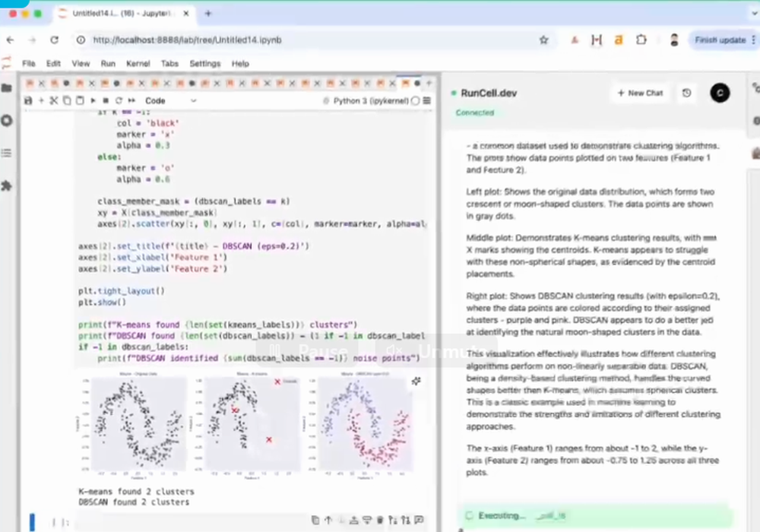Viewport: 760px width, 532px height.
Task: Delete the cell with the trash icon
Action: point(380,520)
